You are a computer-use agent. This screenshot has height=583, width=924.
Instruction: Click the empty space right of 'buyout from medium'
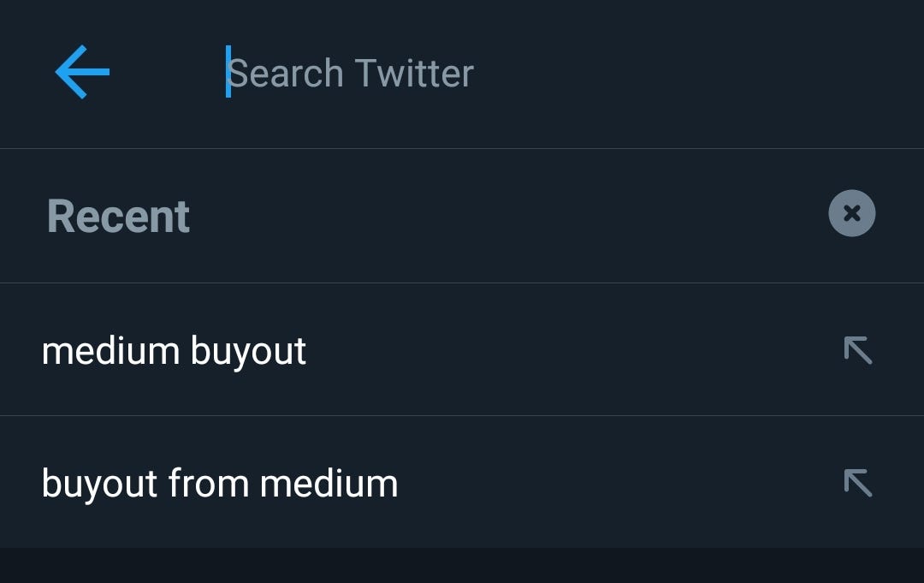(619, 484)
